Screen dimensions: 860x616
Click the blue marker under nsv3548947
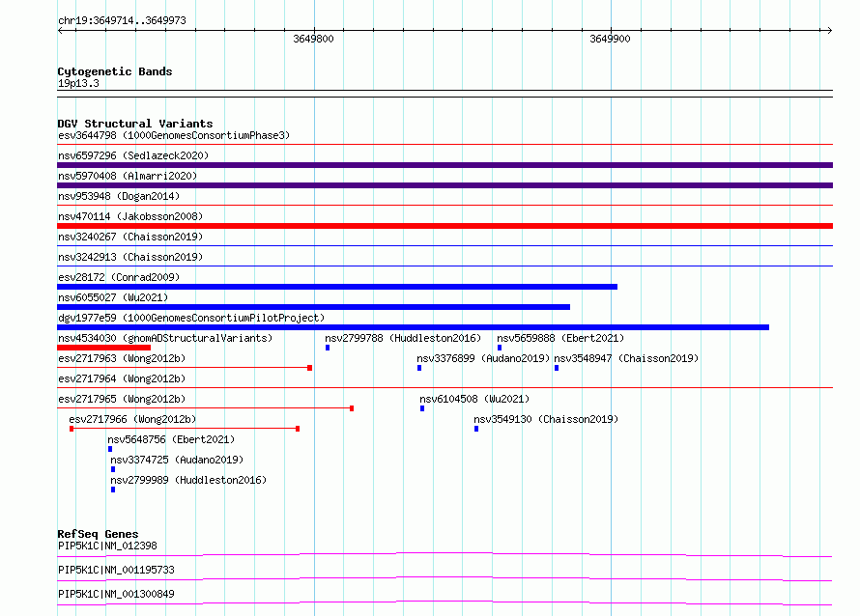click(x=557, y=368)
